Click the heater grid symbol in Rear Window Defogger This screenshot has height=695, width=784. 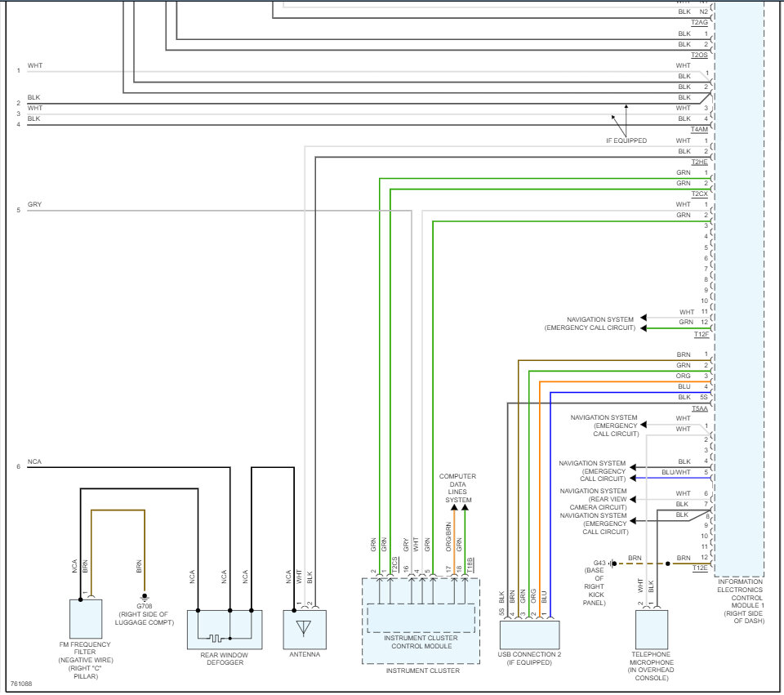[215, 638]
